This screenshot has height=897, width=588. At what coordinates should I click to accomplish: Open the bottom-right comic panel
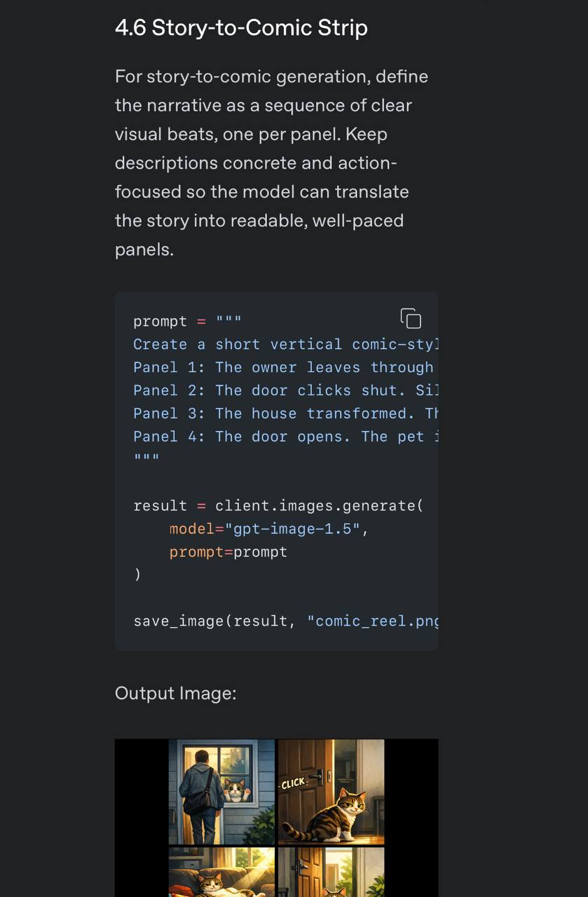tap(331, 872)
